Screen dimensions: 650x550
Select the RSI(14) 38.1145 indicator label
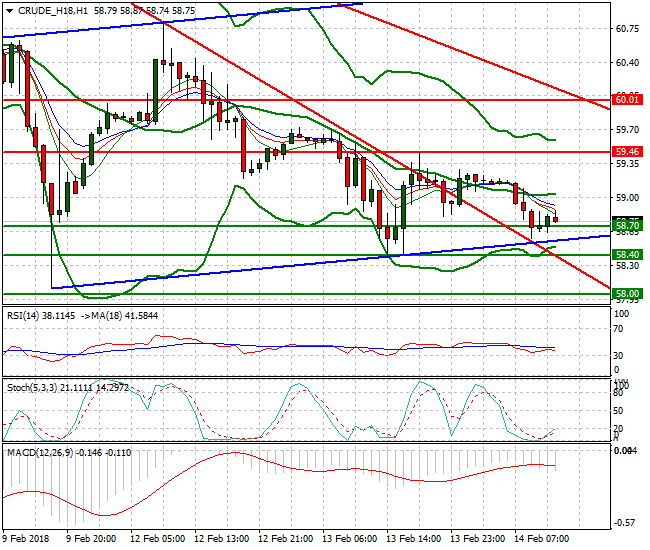(41, 316)
